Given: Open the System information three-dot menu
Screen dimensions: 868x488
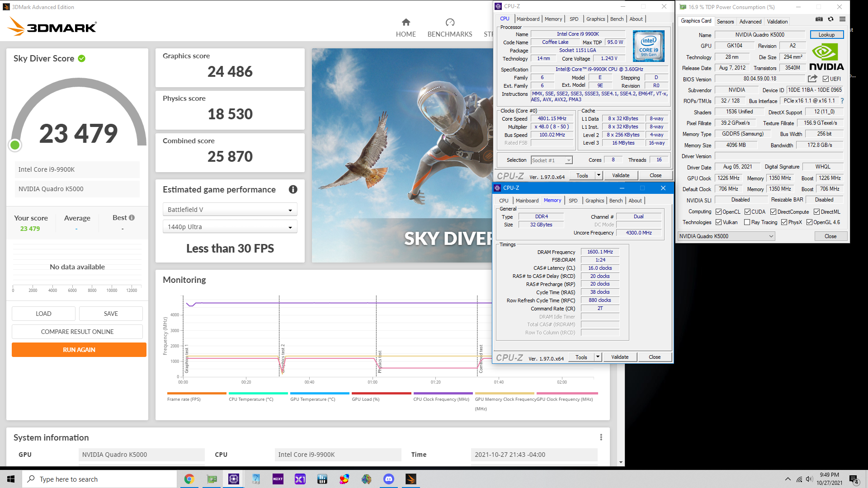Looking at the screenshot, I should point(601,437).
